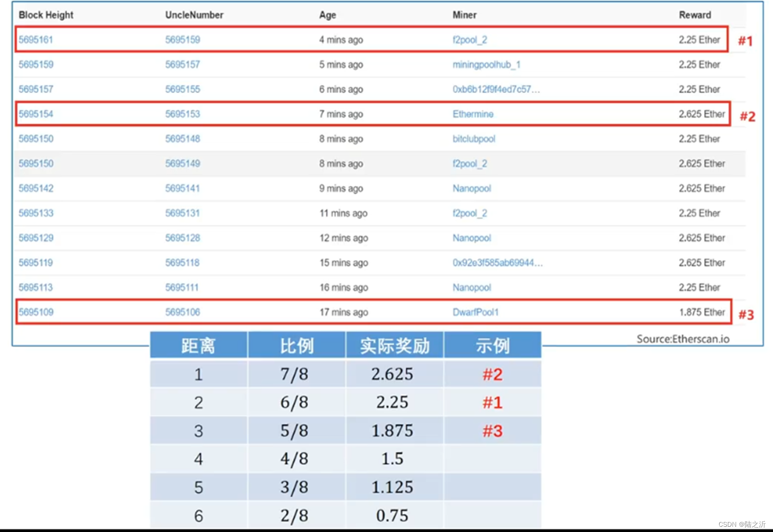This screenshot has height=532, width=773.
Task: Open uncle number 5695149 link
Action: [182, 164]
